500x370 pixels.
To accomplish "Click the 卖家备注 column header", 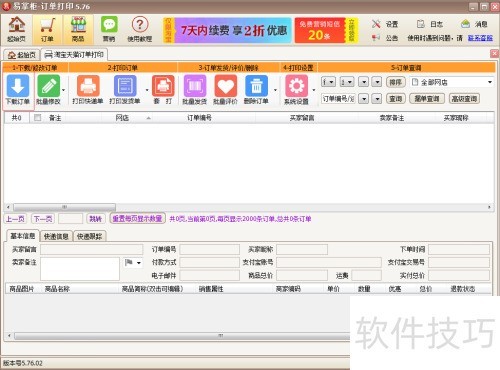I will tap(392, 118).
